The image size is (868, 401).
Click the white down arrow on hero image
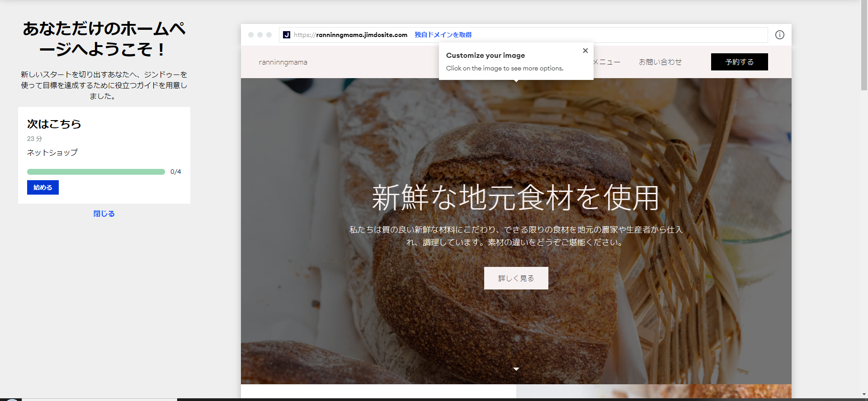[516, 369]
